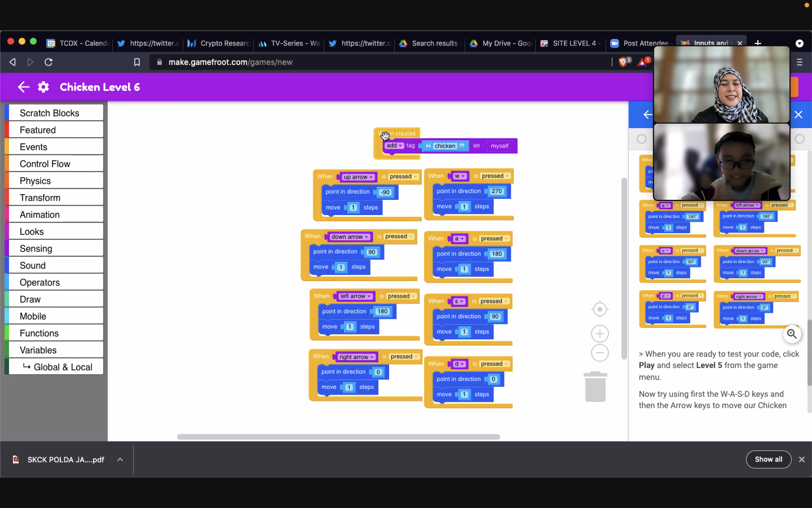
Task: Reload the page with the refresh icon
Action: 48,62
